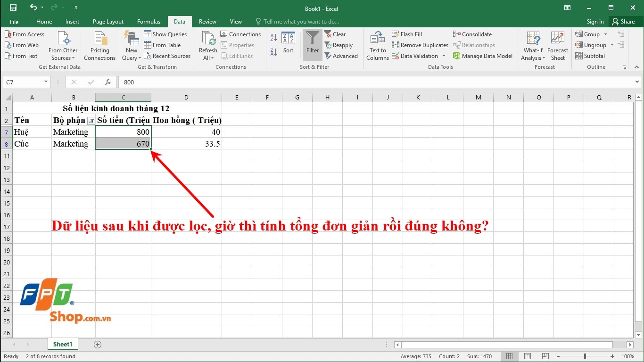Viewport: 644px width, 362px height.
Task: Switch to the Page Layout tab
Action: [108, 22]
